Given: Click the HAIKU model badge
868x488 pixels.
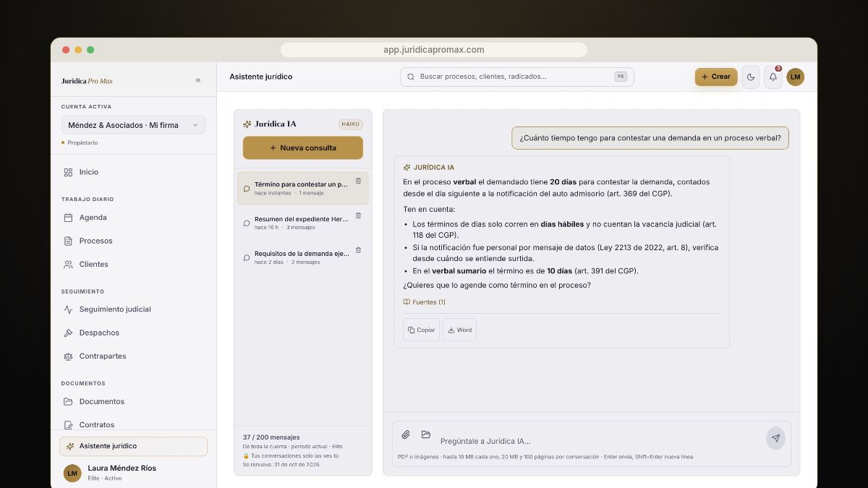Looking at the screenshot, I should 350,124.
